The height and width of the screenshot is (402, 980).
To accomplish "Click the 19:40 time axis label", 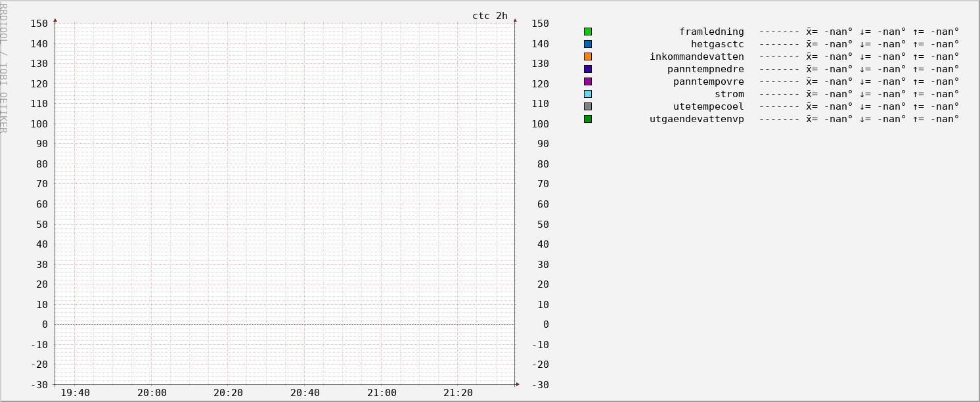I will pos(75,393).
